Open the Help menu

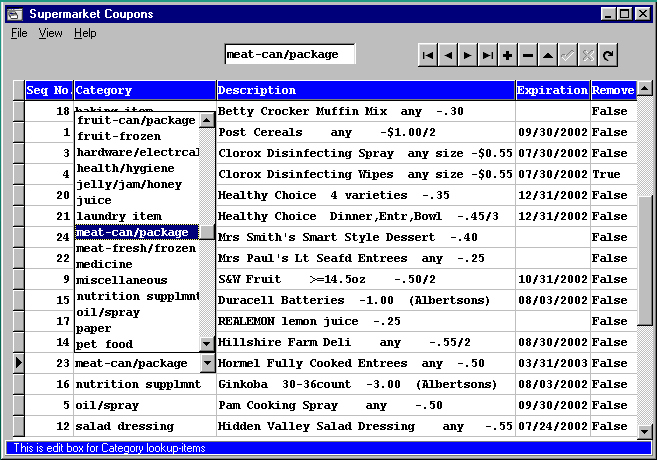click(x=85, y=33)
